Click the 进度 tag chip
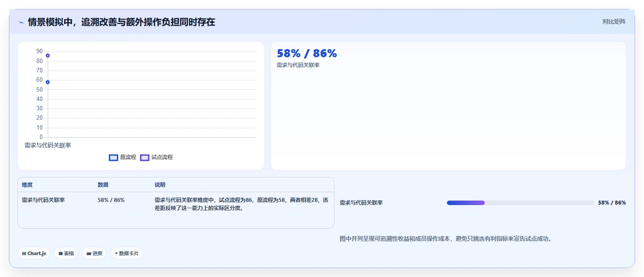The image size is (644, 277). [94, 253]
